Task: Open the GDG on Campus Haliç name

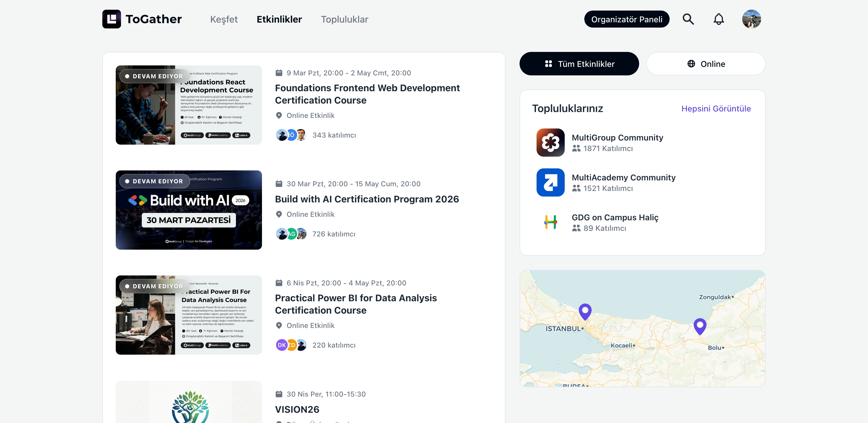Action: pyautogui.click(x=615, y=218)
